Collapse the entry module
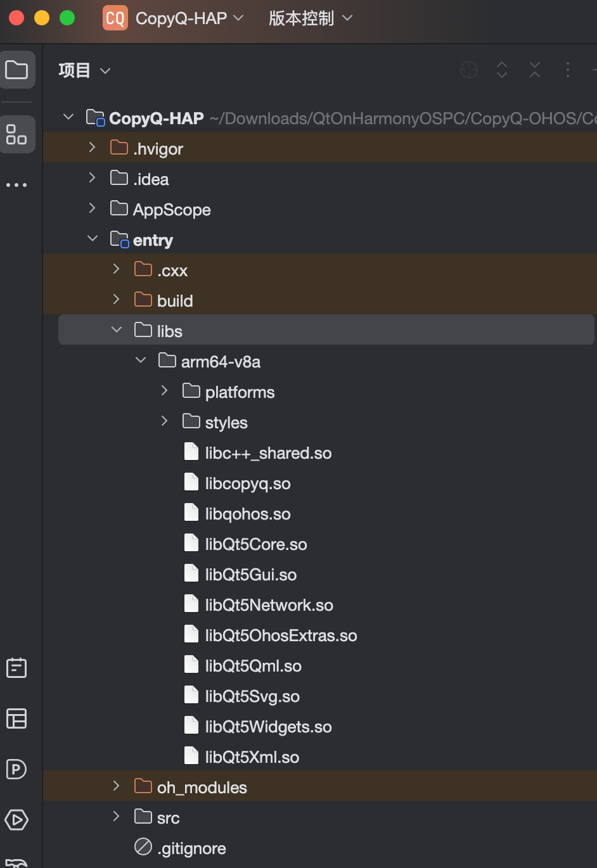 tap(93, 238)
